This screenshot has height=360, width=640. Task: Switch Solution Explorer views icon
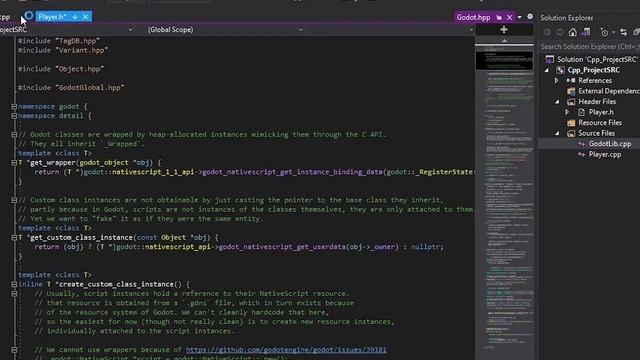(x=586, y=32)
